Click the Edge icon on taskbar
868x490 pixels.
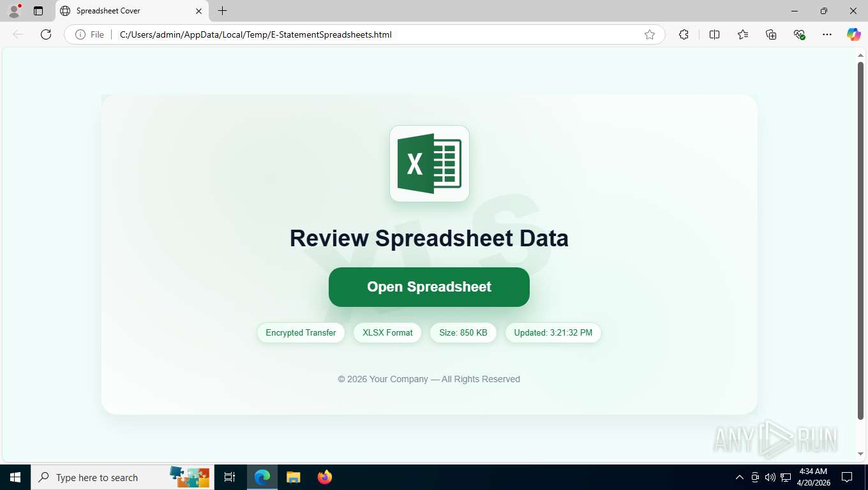click(262, 477)
